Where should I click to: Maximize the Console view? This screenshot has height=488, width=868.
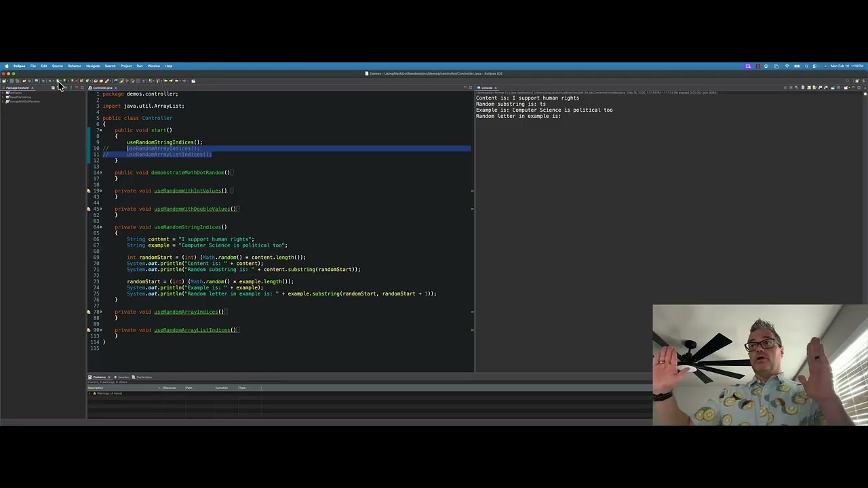(x=859, y=87)
